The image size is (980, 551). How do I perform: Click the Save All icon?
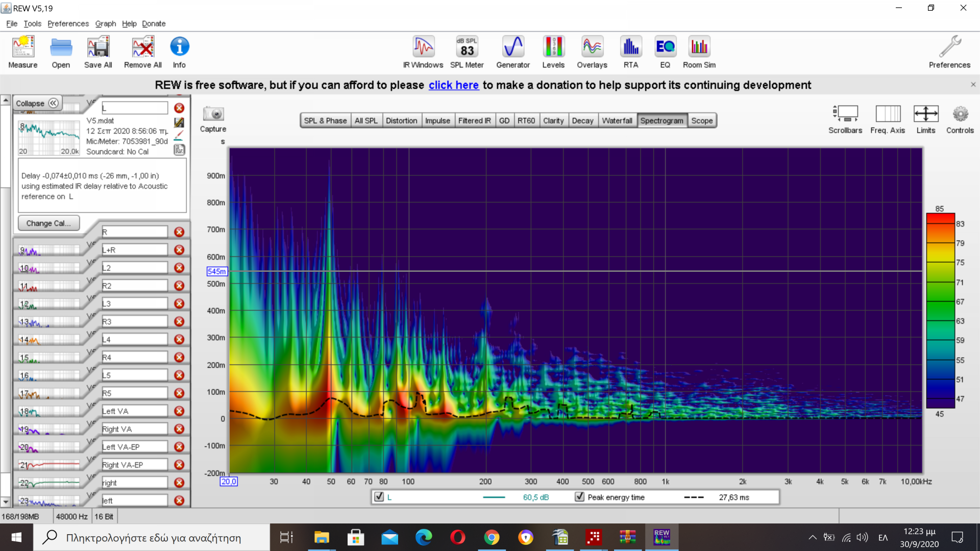pyautogui.click(x=98, y=52)
